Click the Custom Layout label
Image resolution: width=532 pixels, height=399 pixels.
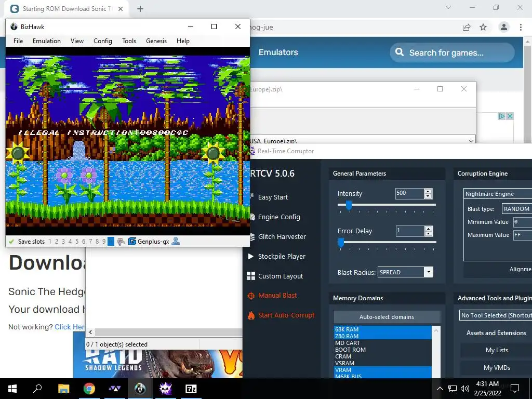(281, 276)
